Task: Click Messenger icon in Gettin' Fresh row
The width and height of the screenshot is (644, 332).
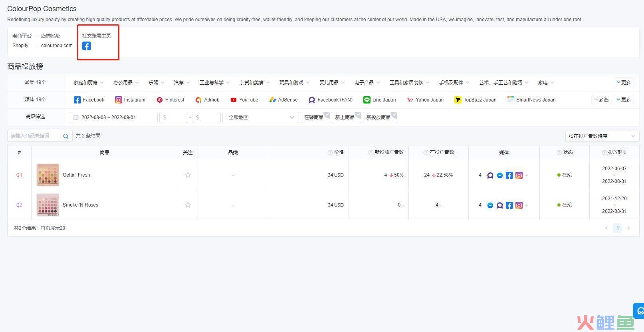Action: coord(500,175)
